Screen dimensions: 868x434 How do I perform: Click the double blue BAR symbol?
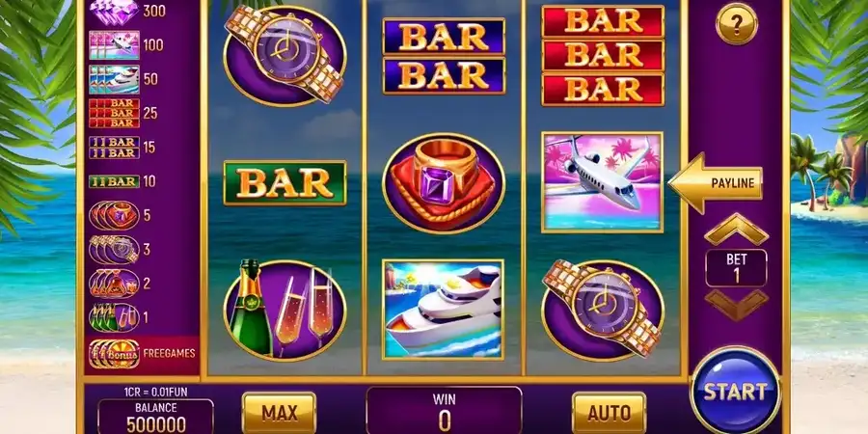pyautogui.click(x=444, y=56)
